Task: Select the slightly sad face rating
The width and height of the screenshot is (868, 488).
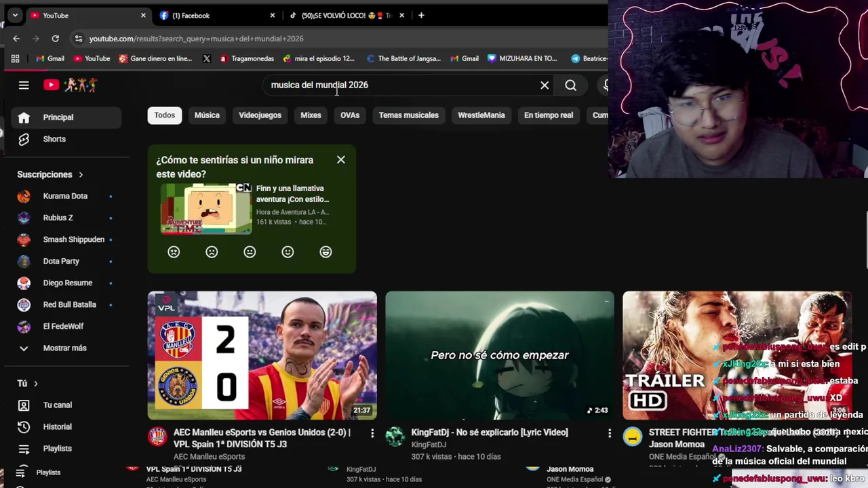Action: (x=212, y=251)
